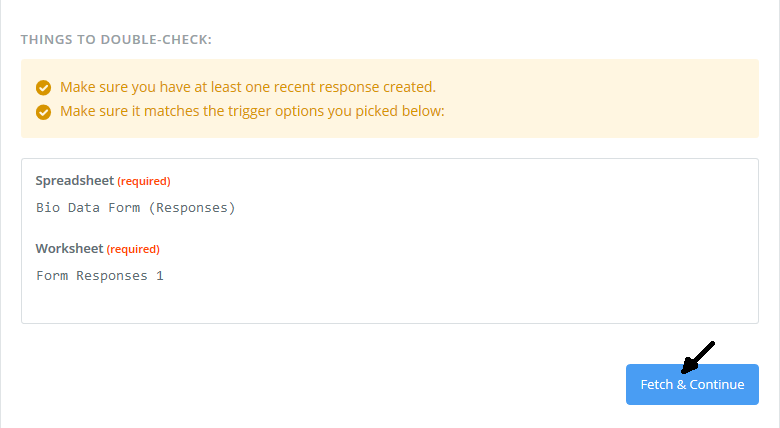Select the Worksheet field label
780x428 pixels.
[x=69, y=248]
